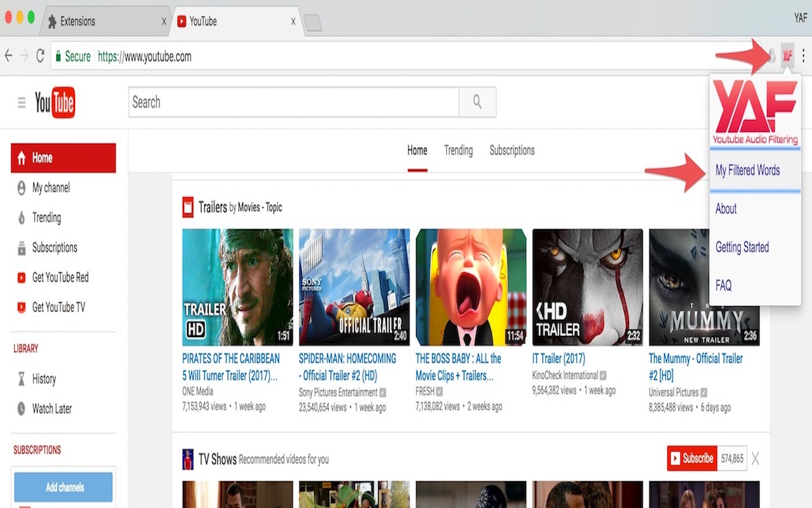Open the IT Trailer thumbnail
This screenshot has height=508, width=812.
pos(587,287)
